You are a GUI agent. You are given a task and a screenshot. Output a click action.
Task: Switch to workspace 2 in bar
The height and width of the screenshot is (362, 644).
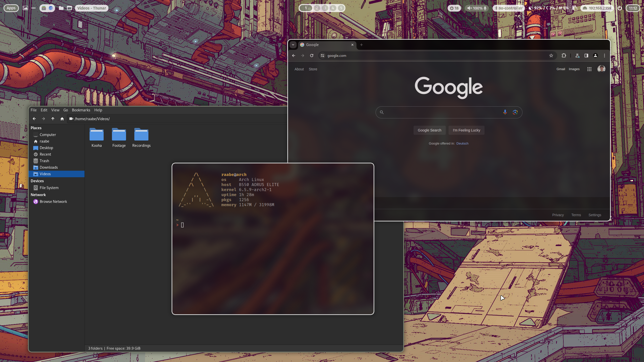click(x=317, y=8)
